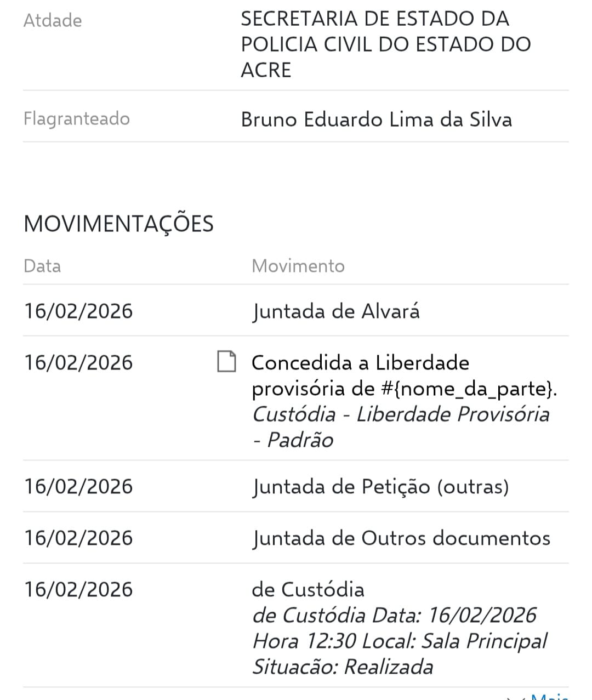This screenshot has height=700, width=592.
Task: Click the date beside Juntada de Petição
Action: [78, 487]
